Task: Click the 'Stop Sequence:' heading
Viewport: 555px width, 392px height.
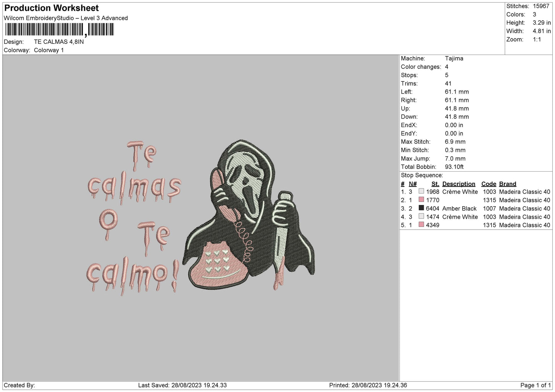Action: click(422, 175)
